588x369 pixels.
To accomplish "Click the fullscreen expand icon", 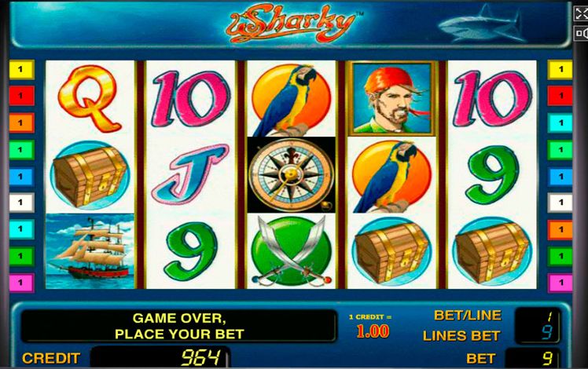I will [581, 14].
